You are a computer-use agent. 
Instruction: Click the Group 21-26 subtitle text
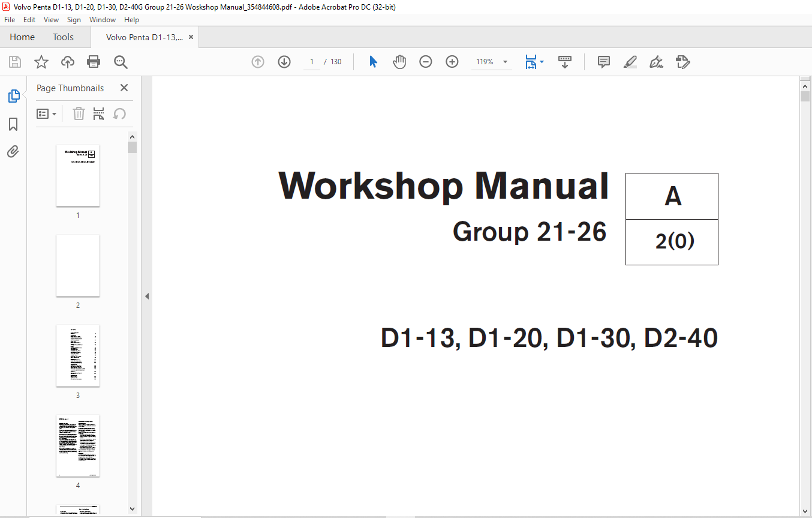(x=530, y=232)
